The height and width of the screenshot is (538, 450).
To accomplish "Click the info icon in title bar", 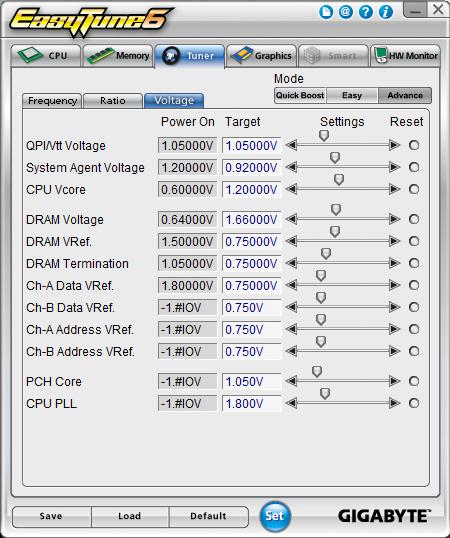I will (x=386, y=12).
